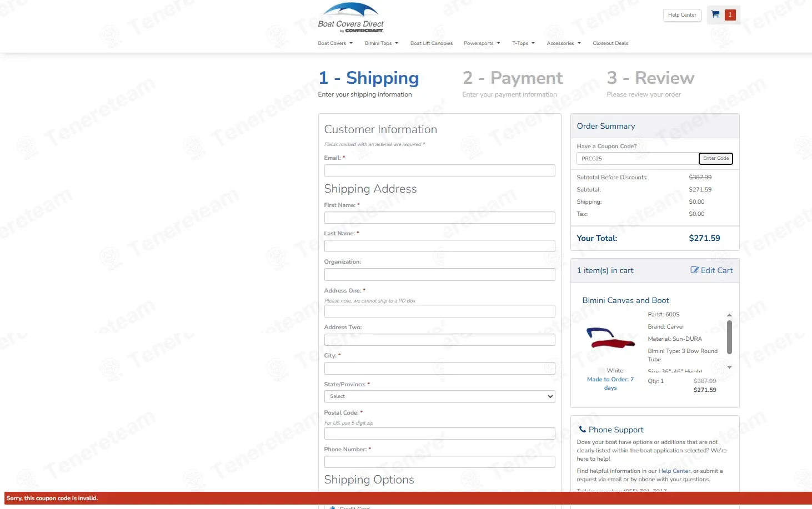The height and width of the screenshot is (509, 812).
Task: Go to Boat Lift Canopies
Action: point(432,43)
